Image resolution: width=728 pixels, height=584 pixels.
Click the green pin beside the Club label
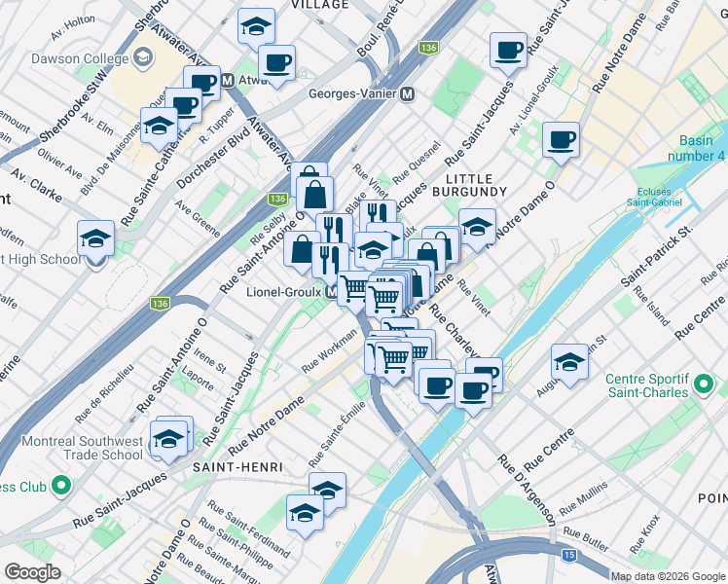(61, 487)
